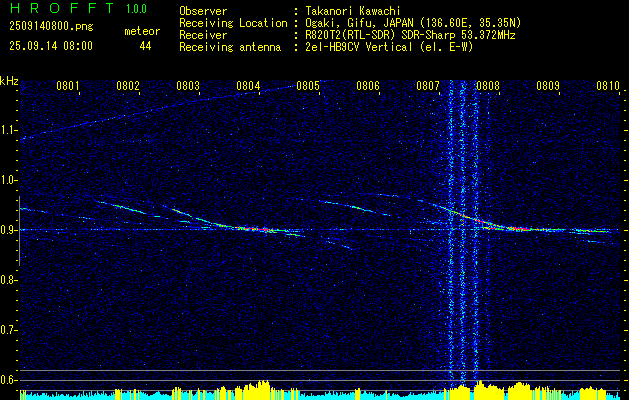Click the 1.1 frequency axis label
Image resolution: width=629 pixels, height=400 pixels.
(7, 130)
